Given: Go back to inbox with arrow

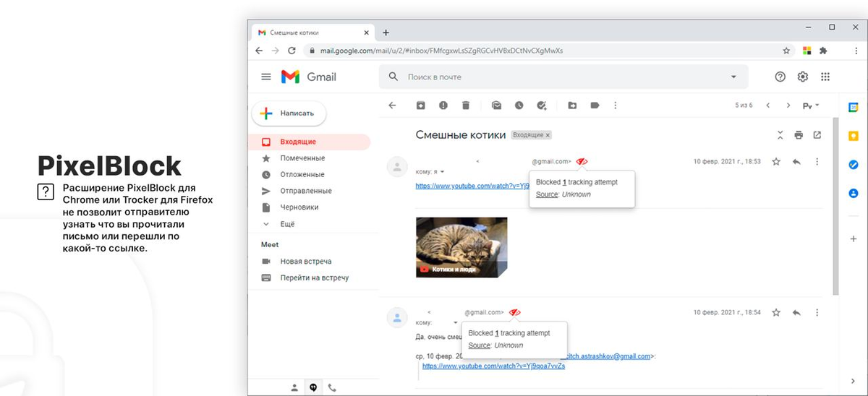Looking at the screenshot, I should coord(393,105).
